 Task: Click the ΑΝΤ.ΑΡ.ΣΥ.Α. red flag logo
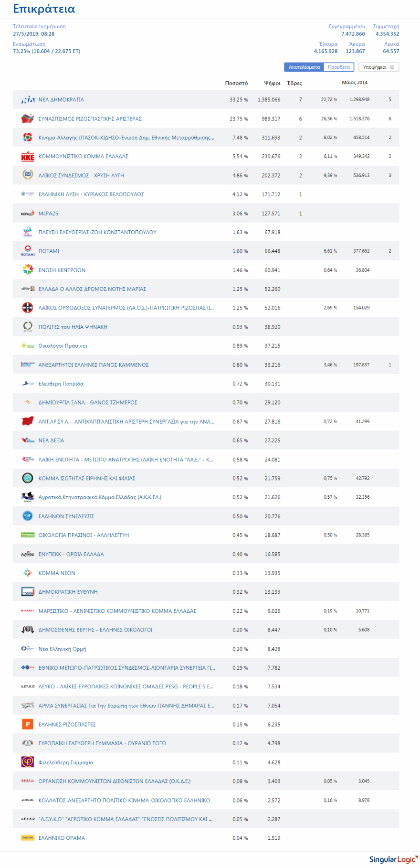(28, 421)
